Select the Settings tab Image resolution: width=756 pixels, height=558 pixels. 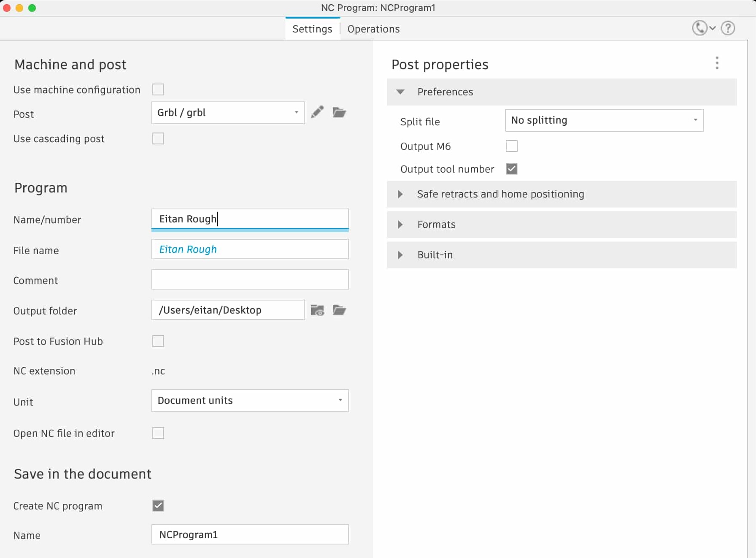(x=312, y=29)
